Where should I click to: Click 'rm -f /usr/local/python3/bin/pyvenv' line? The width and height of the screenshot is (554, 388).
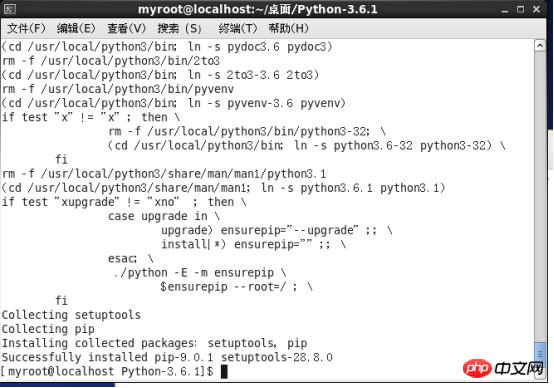pyautogui.click(x=118, y=89)
